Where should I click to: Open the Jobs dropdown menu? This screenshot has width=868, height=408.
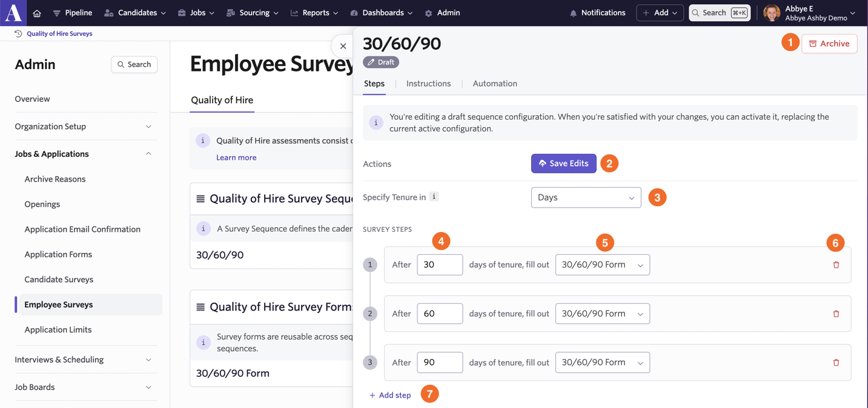click(196, 13)
